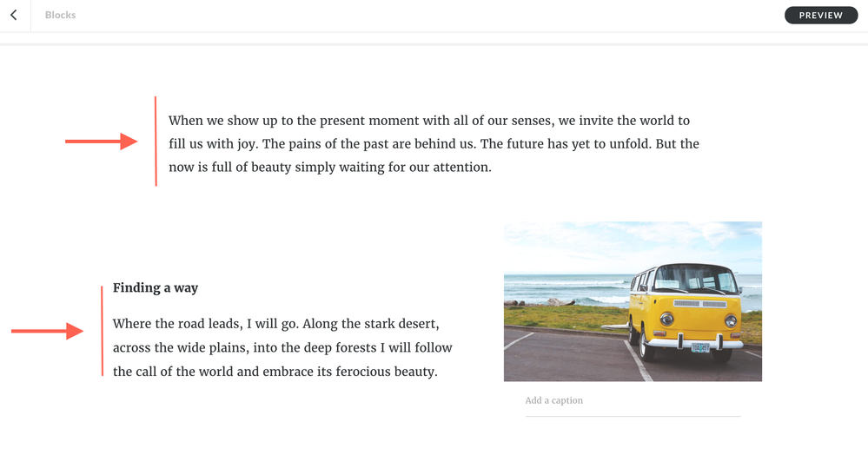Open the Blocks section label
This screenshot has height=455, width=868.
[x=60, y=16]
